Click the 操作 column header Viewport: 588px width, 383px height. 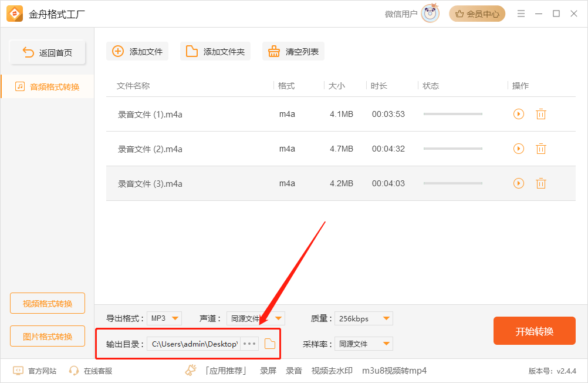click(x=520, y=86)
